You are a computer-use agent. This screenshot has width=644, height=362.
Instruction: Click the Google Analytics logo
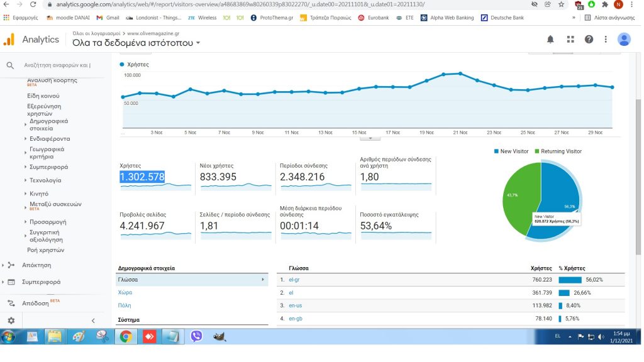coord(9,40)
